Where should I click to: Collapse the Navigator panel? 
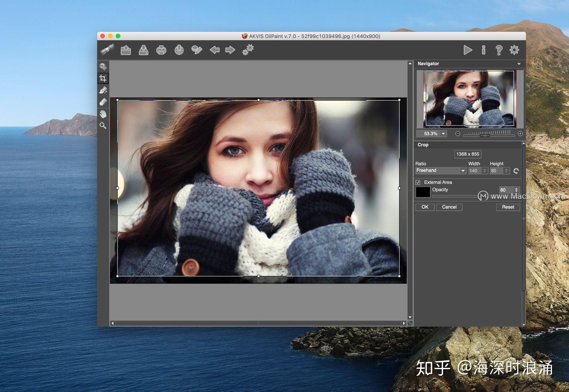[x=519, y=63]
